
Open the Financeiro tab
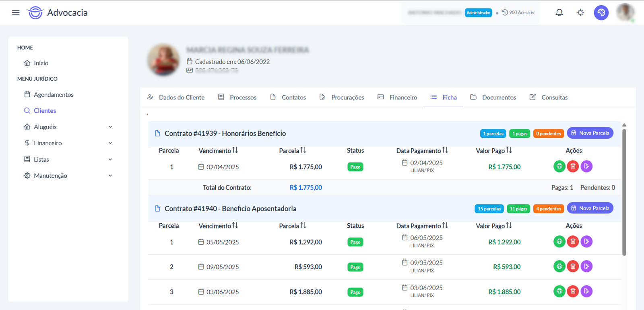(x=397, y=97)
